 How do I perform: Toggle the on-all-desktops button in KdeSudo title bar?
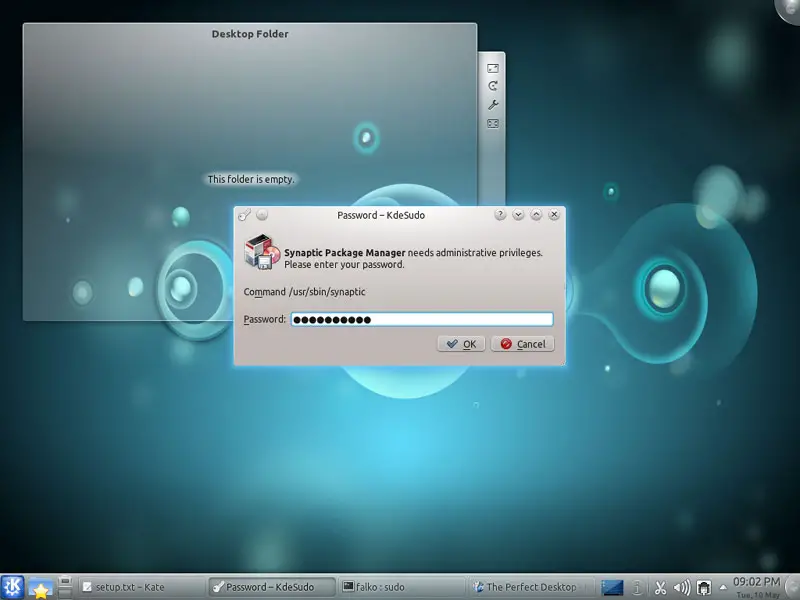pyautogui.click(x=262, y=215)
